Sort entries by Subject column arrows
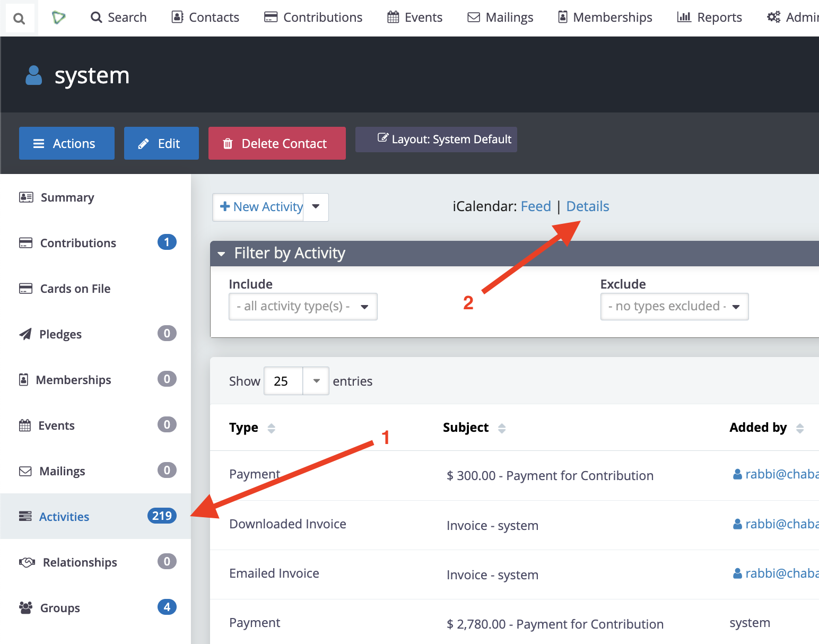Screen dimensions: 819x644 [501, 428]
